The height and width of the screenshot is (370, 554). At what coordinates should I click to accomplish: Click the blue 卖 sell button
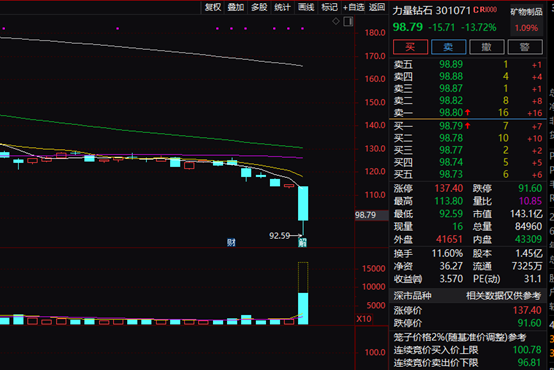(448, 47)
